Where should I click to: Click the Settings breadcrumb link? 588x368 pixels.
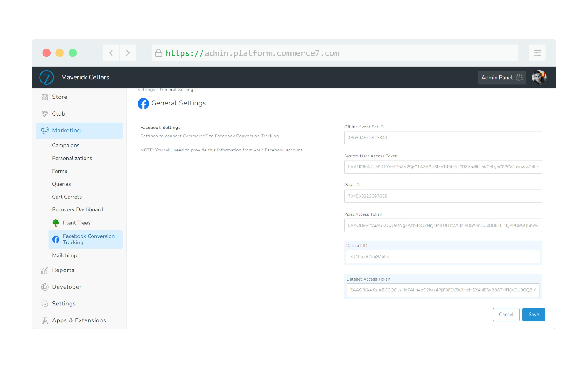tap(146, 90)
